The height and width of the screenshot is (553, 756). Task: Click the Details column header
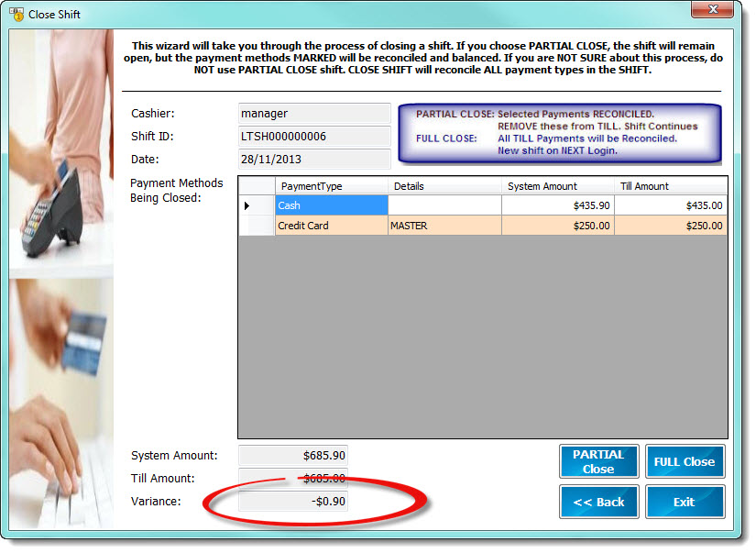point(444,186)
